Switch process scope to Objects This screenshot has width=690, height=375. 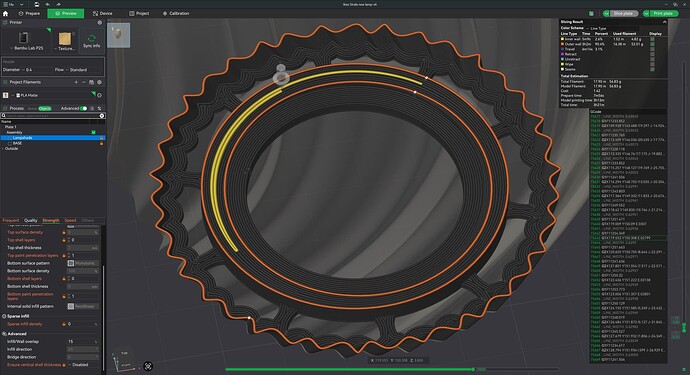pos(45,108)
